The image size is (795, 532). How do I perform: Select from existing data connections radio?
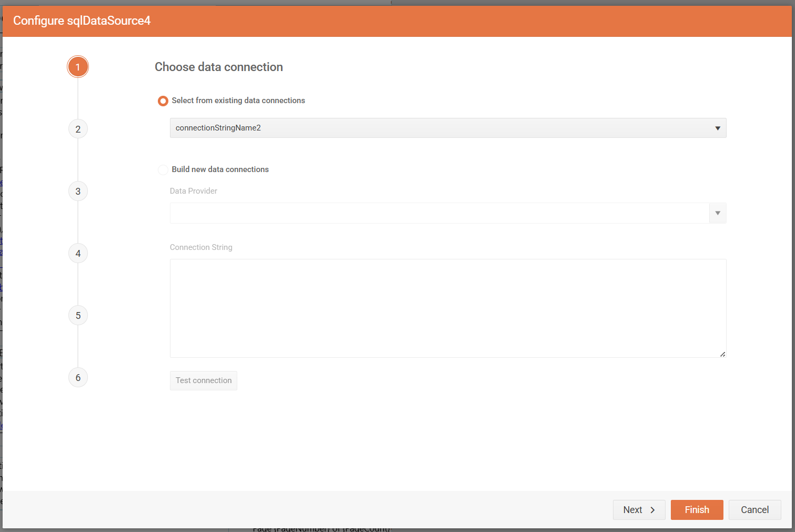[x=163, y=101]
